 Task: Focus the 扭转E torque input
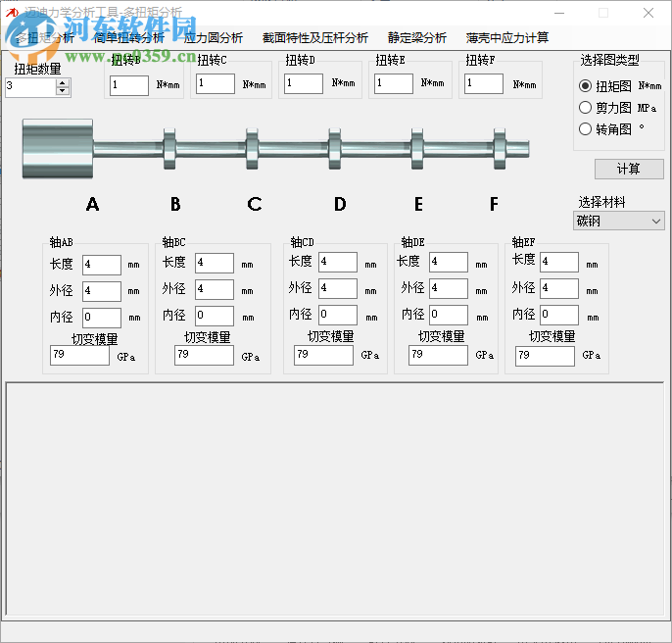tap(394, 83)
